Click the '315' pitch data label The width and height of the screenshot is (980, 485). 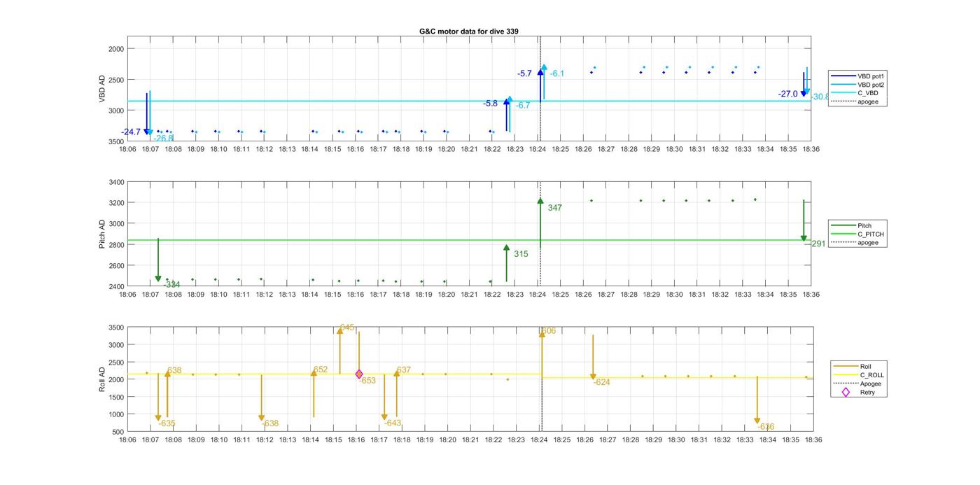point(521,254)
